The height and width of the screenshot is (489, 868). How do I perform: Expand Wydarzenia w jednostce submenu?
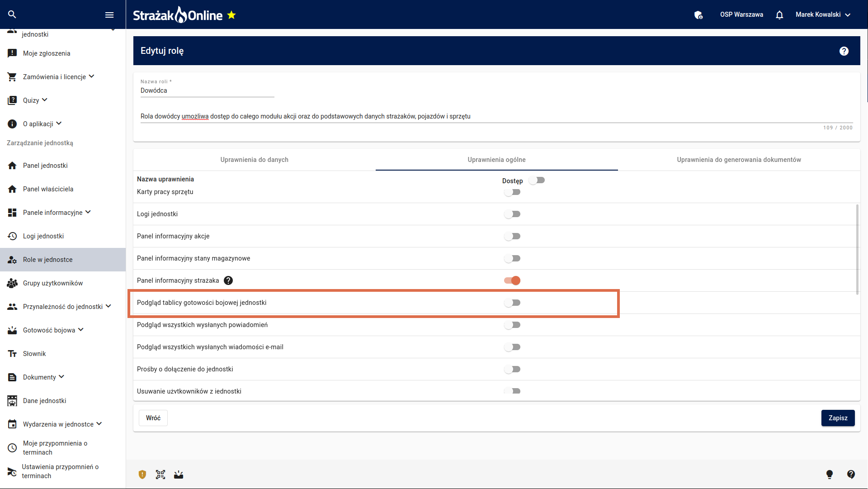(99, 424)
